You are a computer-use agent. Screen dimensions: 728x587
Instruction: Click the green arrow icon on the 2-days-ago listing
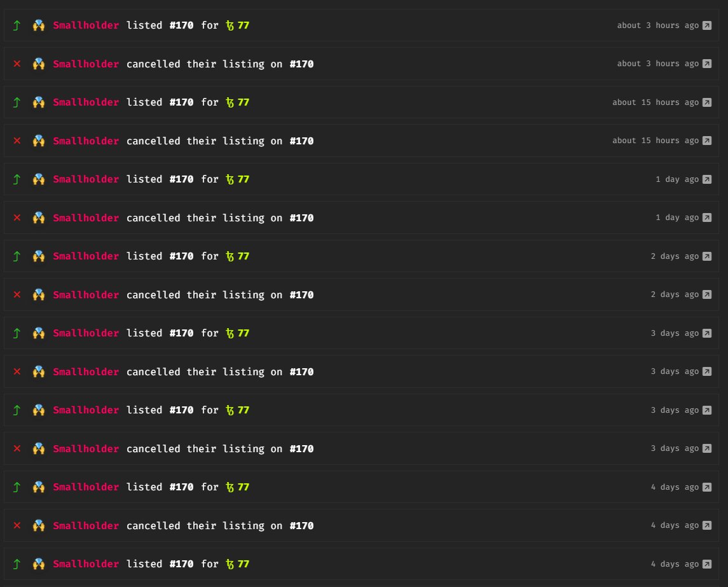pyautogui.click(x=16, y=256)
